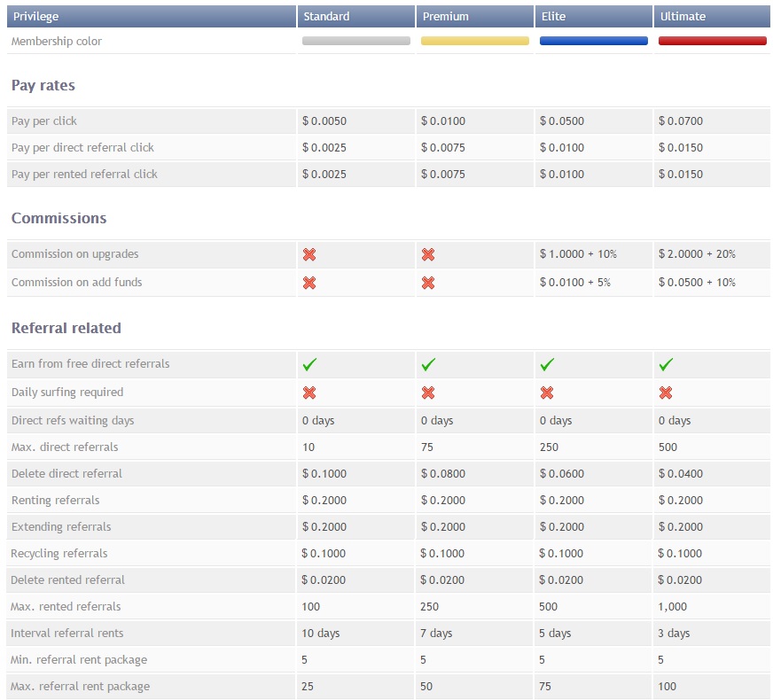Click Ultimate's 3 days interval referral rents value
Screen dimensions: 773x700
click(674, 634)
